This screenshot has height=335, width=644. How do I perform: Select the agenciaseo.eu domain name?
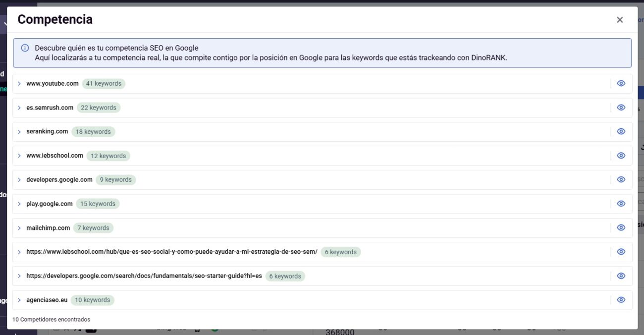47,300
